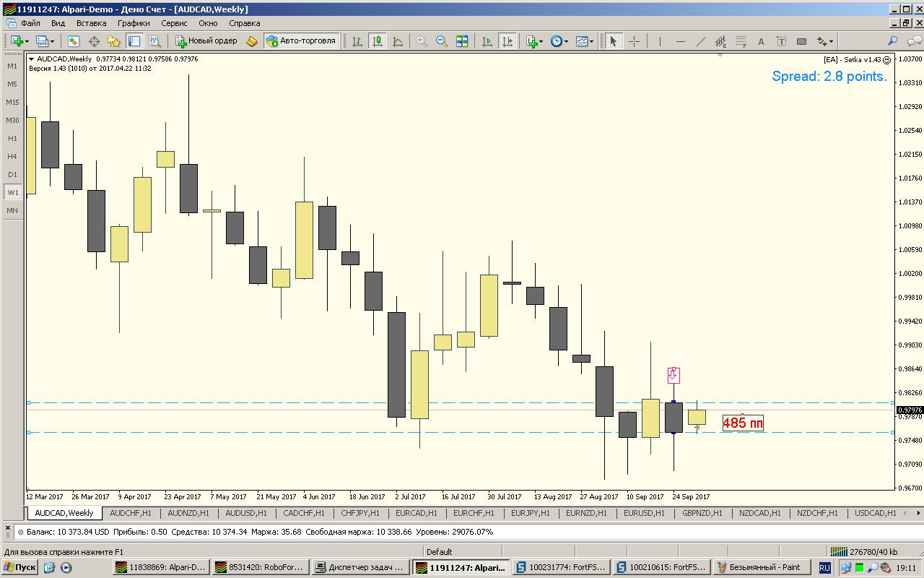Select the Cursor arrow tool
Image resolution: width=924 pixels, height=578 pixels.
(x=614, y=41)
